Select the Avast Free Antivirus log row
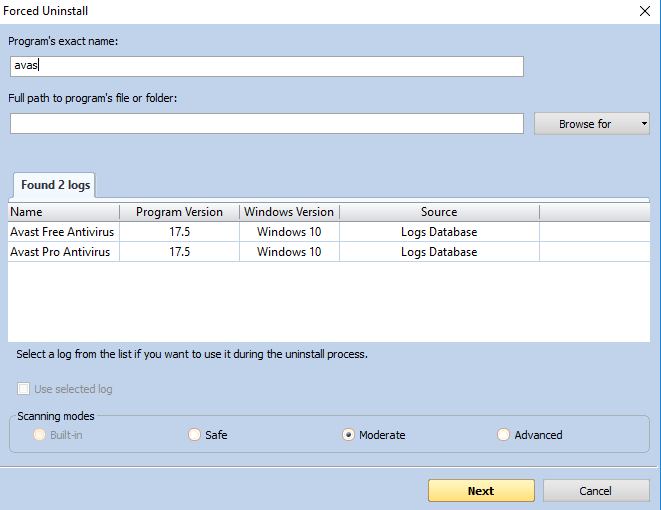 pos(329,232)
